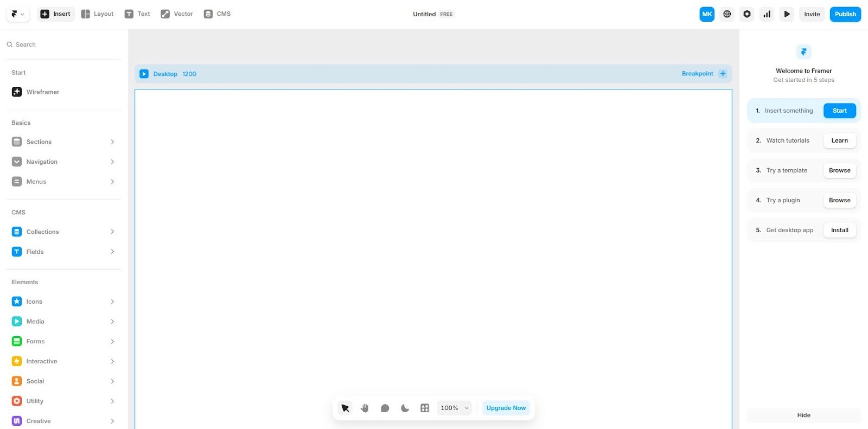Image resolution: width=868 pixels, height=429 pixels.
Task: Click Install for Get desktop app
Action: pyautogui.click(x=840, y=230)
